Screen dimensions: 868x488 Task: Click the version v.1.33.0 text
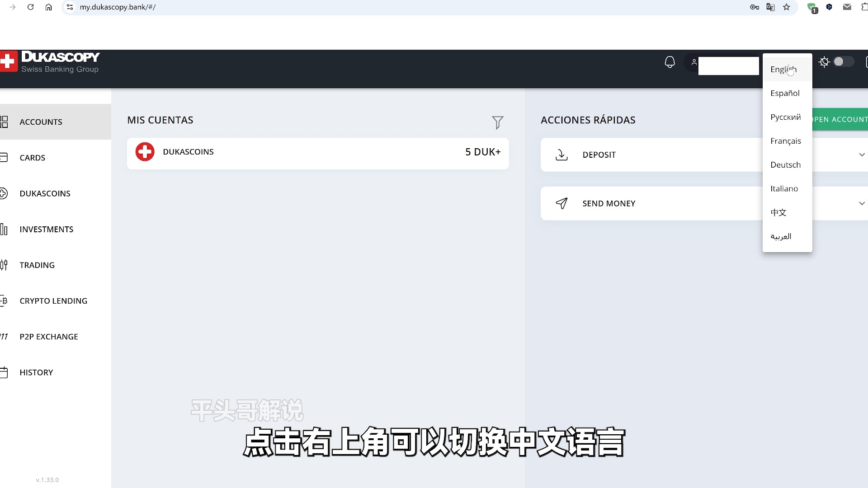click(47, 480)
